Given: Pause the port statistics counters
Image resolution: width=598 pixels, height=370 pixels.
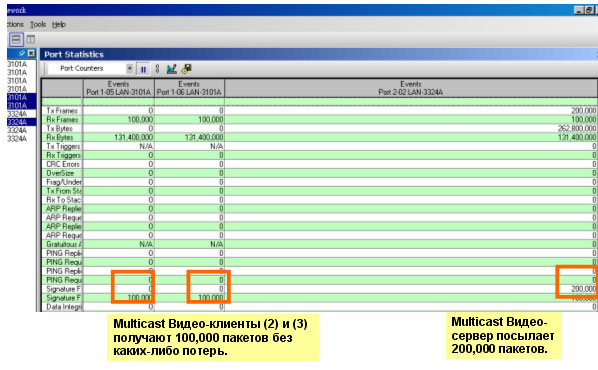Looking at the screenshot, I should tap(143, 69).
